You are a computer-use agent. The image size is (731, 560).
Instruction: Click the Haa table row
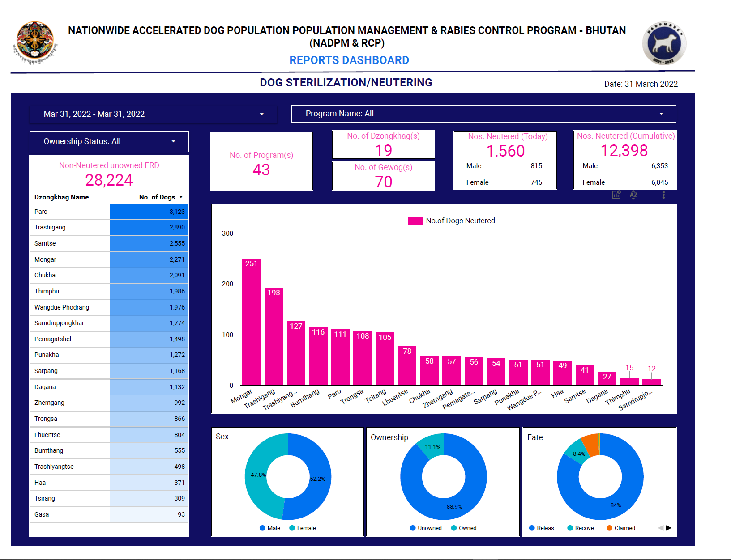[109, 483]
